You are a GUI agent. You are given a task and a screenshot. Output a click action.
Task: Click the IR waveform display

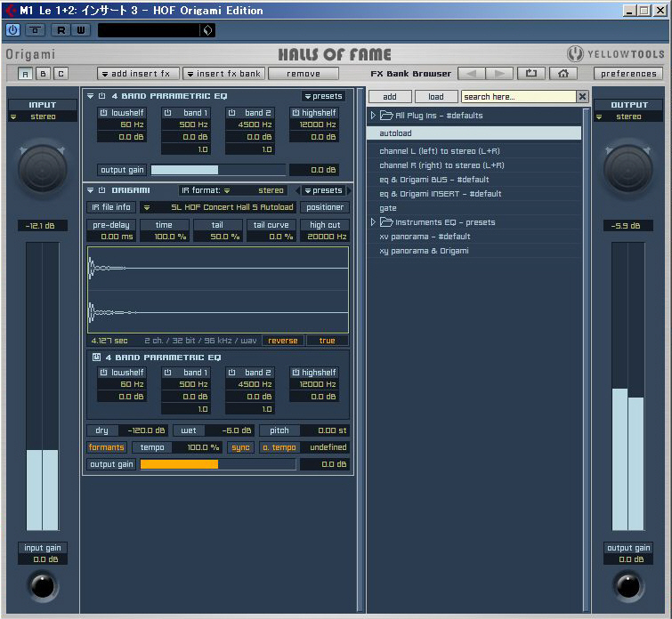(218, 290)
